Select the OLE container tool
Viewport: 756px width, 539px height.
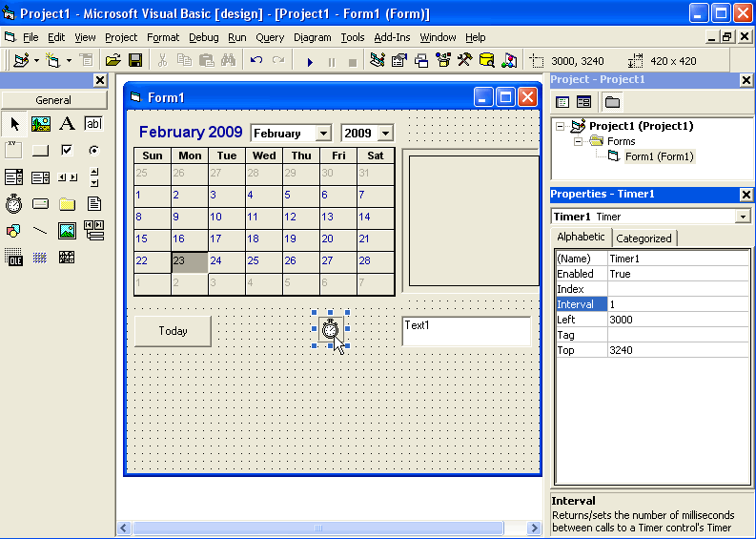tap(14, 258)
